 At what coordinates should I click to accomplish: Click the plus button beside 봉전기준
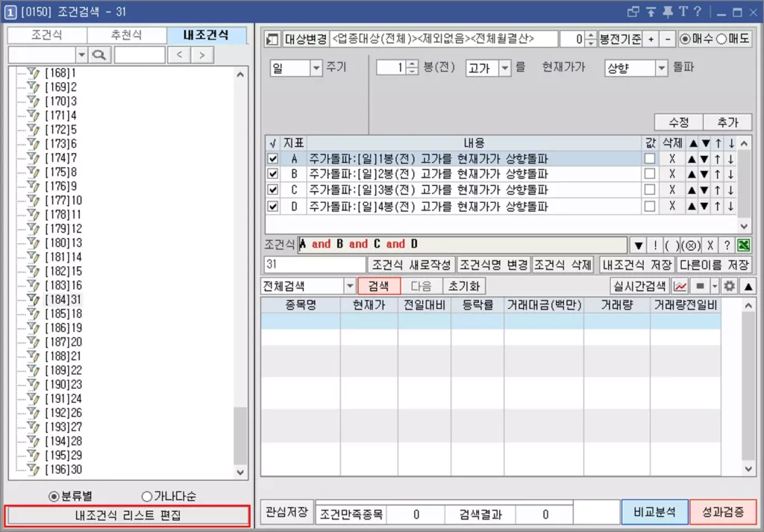(x=651, y=39)
